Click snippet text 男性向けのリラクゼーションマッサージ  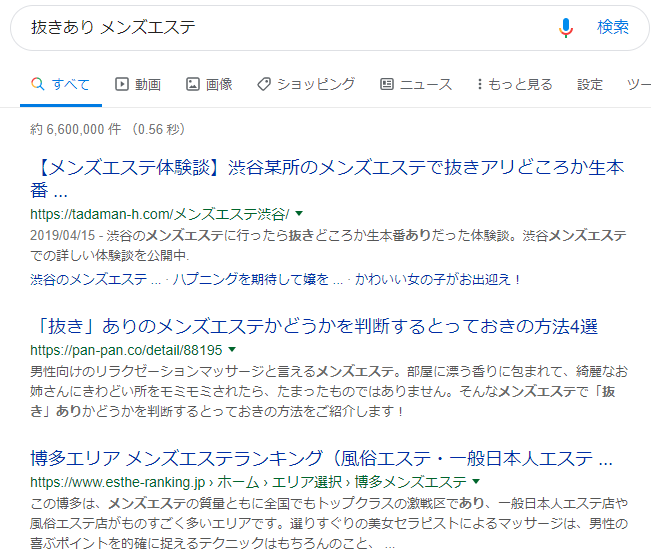pyautogui.click(x=147, y=371)
